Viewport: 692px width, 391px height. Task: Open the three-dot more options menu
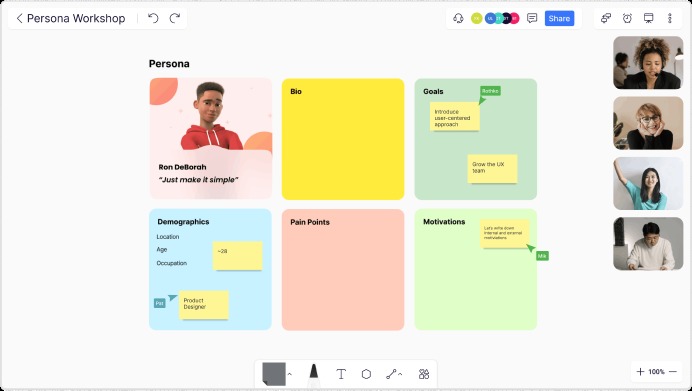coord(669,18)
